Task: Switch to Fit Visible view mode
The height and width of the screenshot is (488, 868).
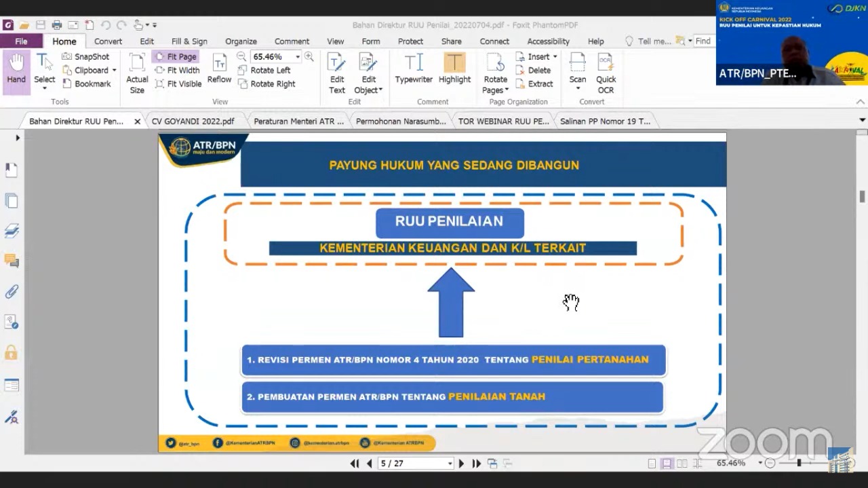Action: pyautogui.click(x=178, y=84)
